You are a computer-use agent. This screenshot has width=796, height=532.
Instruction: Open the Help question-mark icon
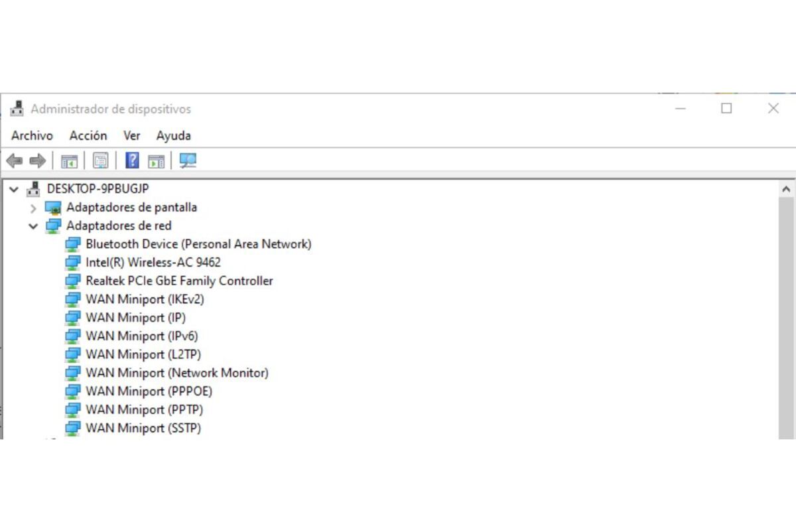(132, 160)
